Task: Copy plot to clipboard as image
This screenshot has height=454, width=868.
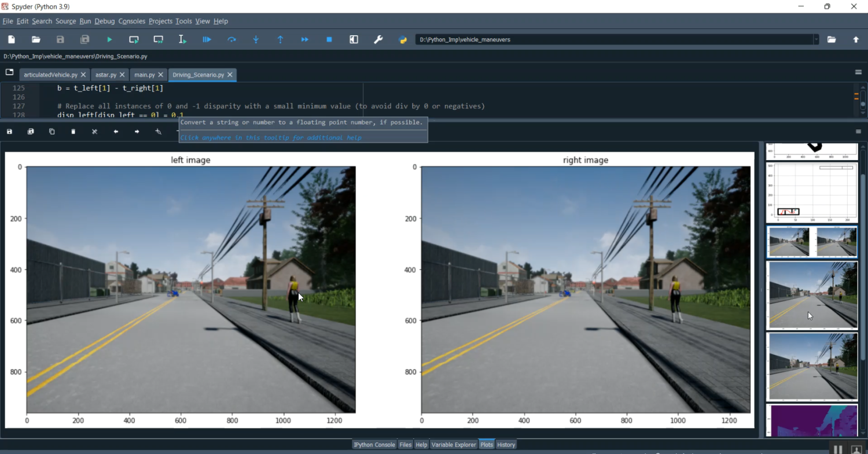Action: (52, 132)
